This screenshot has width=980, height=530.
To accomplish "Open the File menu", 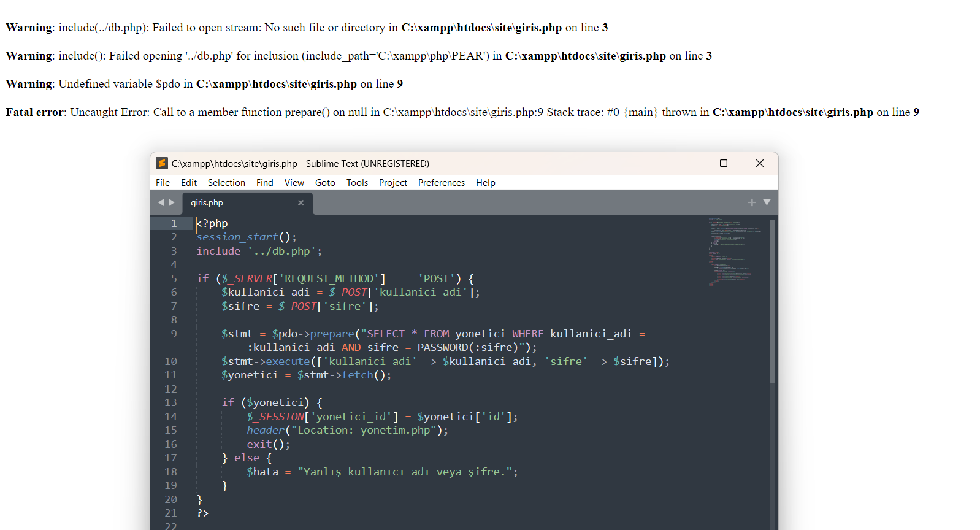I will (x=163, y=183).
